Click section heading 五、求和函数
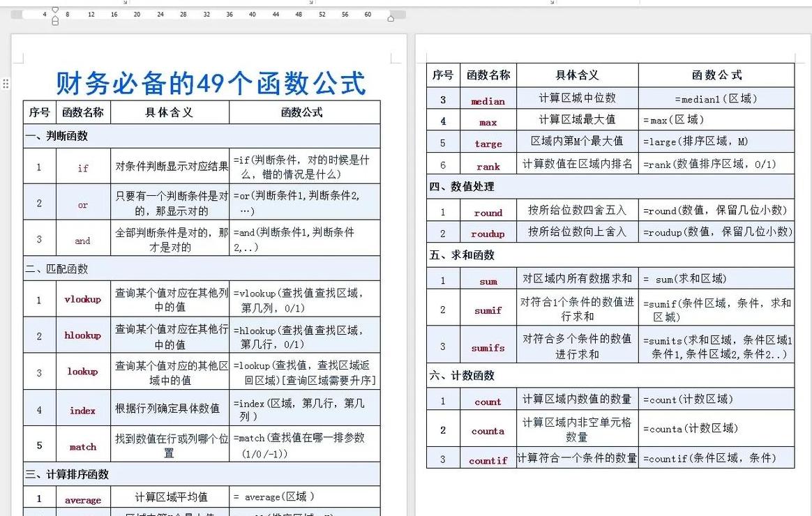The height and width of the screenshot is (516, 812). pyautogui.click(x=462, y=255)
